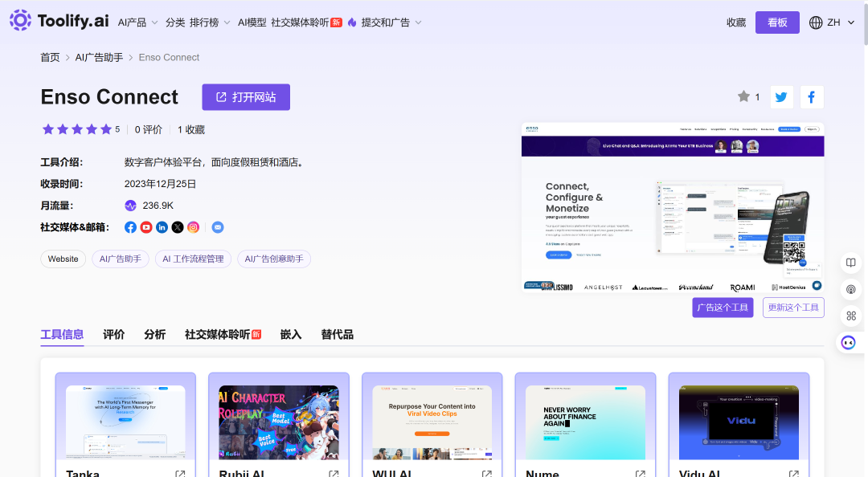Click the 广告这个工具 button
Screen dimensions: 868x477
point(723,308)
